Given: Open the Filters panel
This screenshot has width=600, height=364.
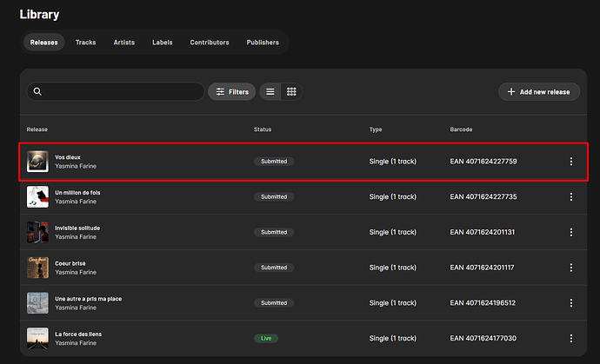Looking at the screenshot, I should coord(232,92).
